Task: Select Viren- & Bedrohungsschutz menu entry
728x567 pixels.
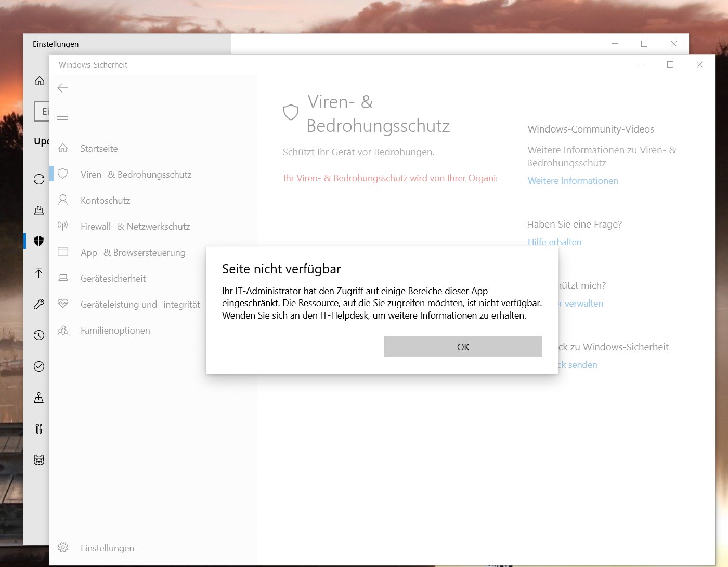Action: (x=136, y=175)
